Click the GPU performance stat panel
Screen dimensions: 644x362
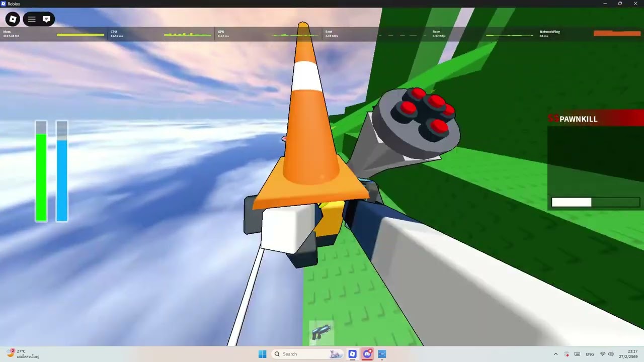268,34
